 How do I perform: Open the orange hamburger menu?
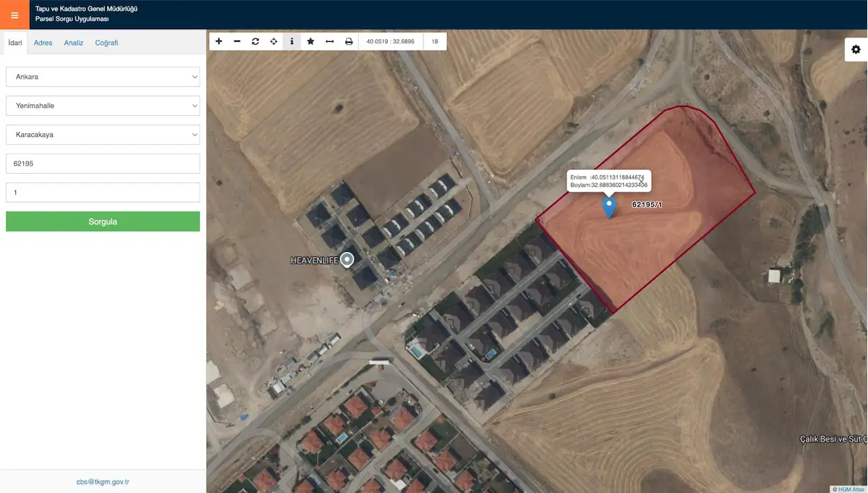coord(14,14)
